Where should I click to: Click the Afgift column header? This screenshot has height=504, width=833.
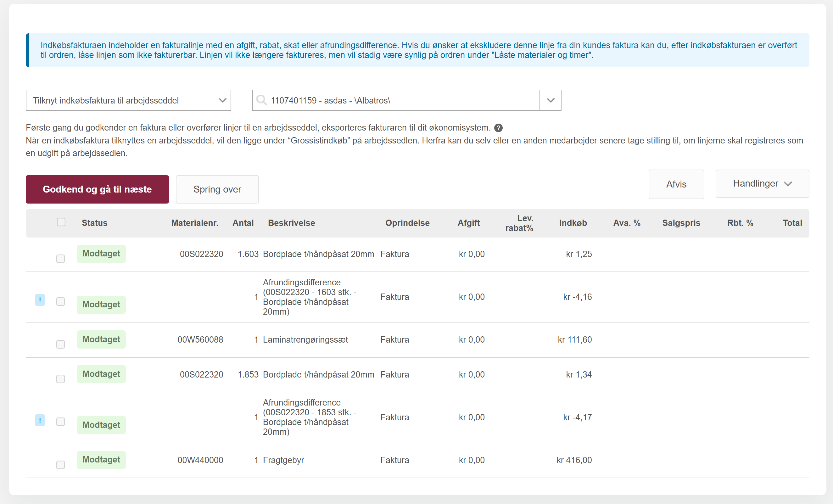click(469, 223)
